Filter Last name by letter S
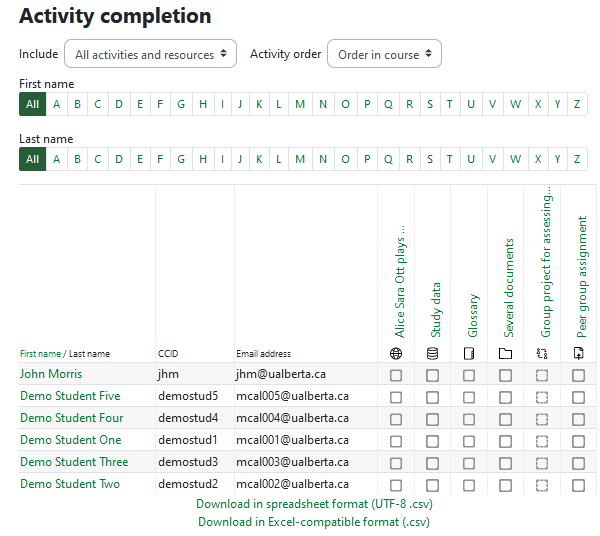The width and height of the screenshot is (600, 536). click(x=430, y=158)
